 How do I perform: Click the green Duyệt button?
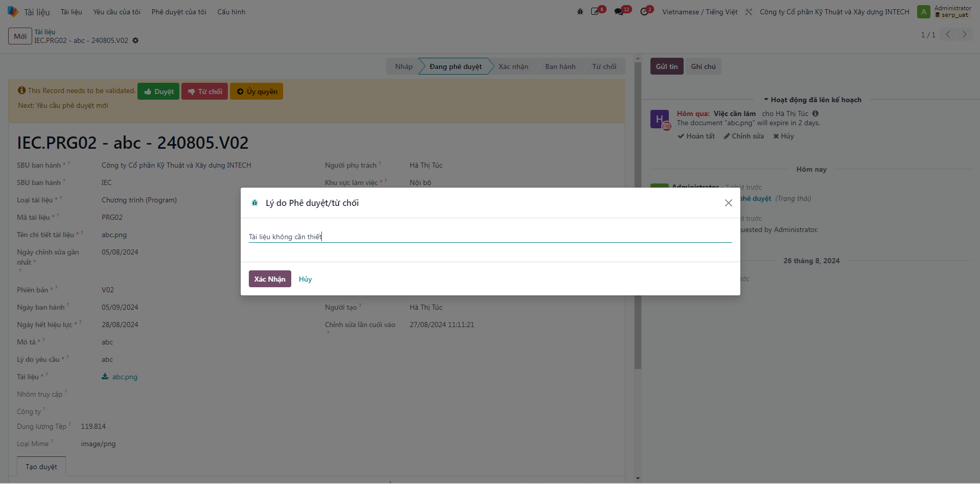click(158, 91)
